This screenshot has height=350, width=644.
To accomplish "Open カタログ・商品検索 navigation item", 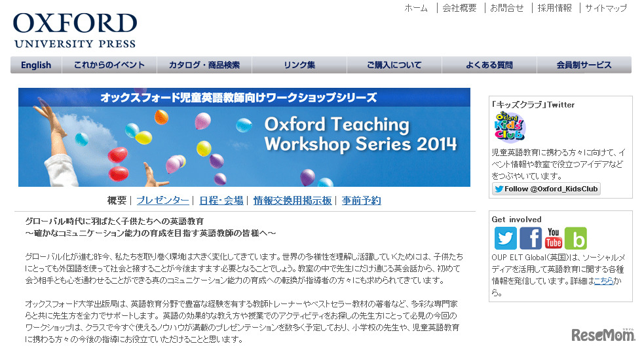I will pyautogui.click(x=204, y=65).
